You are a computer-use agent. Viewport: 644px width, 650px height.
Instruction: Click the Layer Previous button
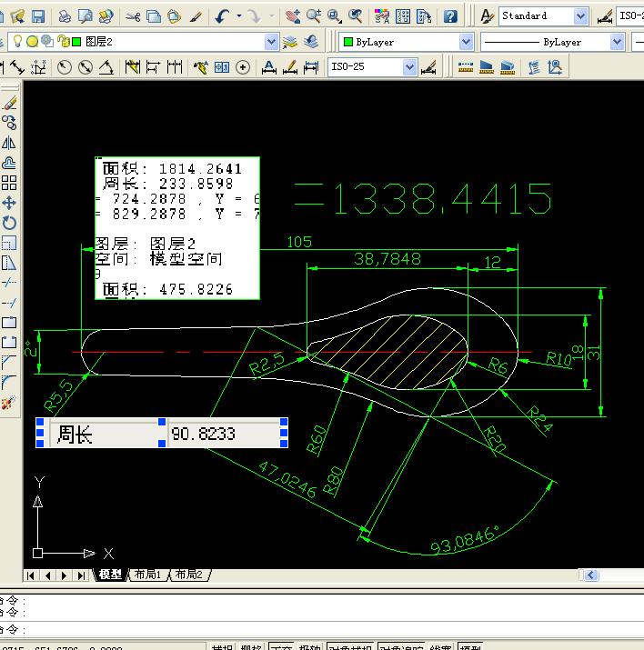(310, 42)
